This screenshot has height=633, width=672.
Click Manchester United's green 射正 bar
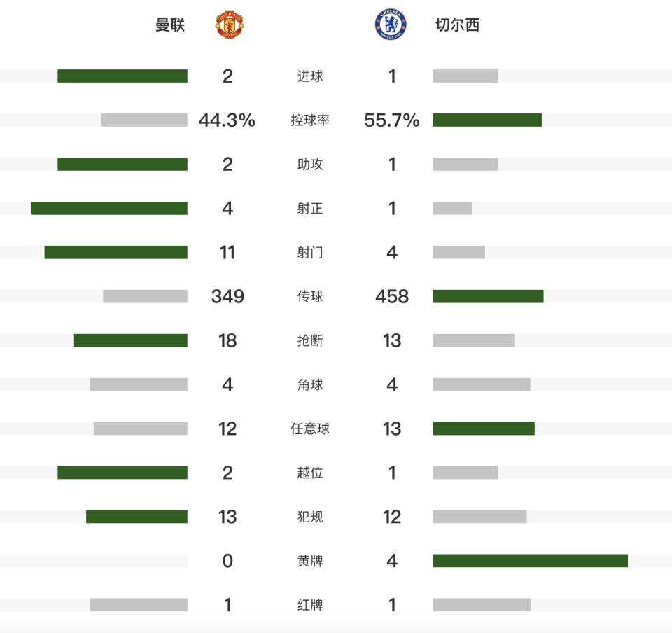coord(109,208)
